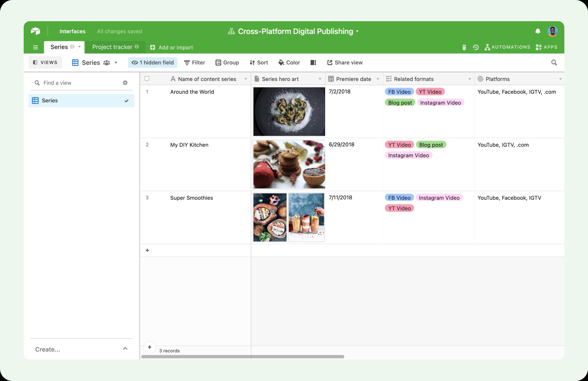Open Series hero art column menu
588x381 pixels.
pos(320,79)
